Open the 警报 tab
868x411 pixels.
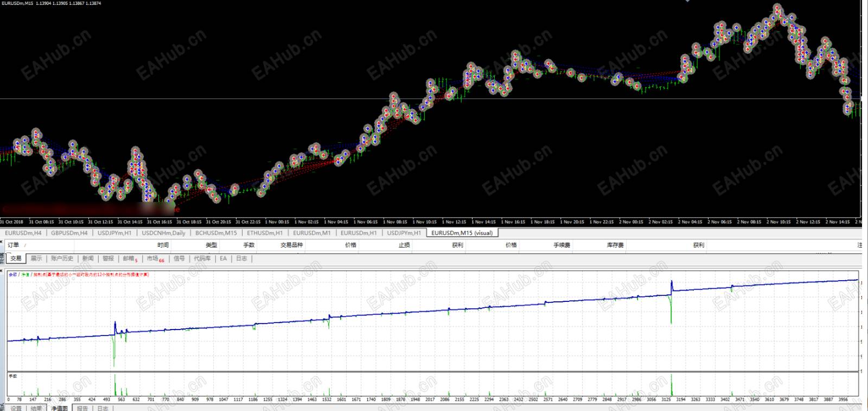click(108, 258)
